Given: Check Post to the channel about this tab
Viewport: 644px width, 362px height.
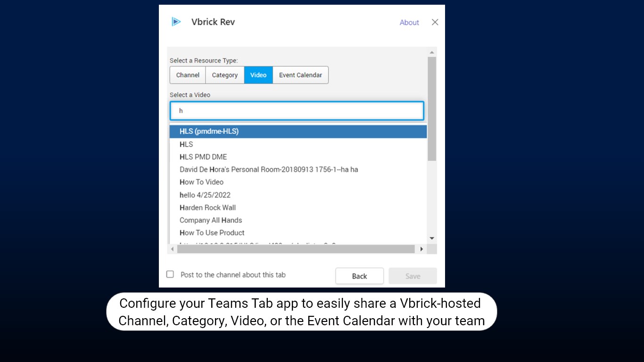Looking at the screenshot, I should pos(170,274).
